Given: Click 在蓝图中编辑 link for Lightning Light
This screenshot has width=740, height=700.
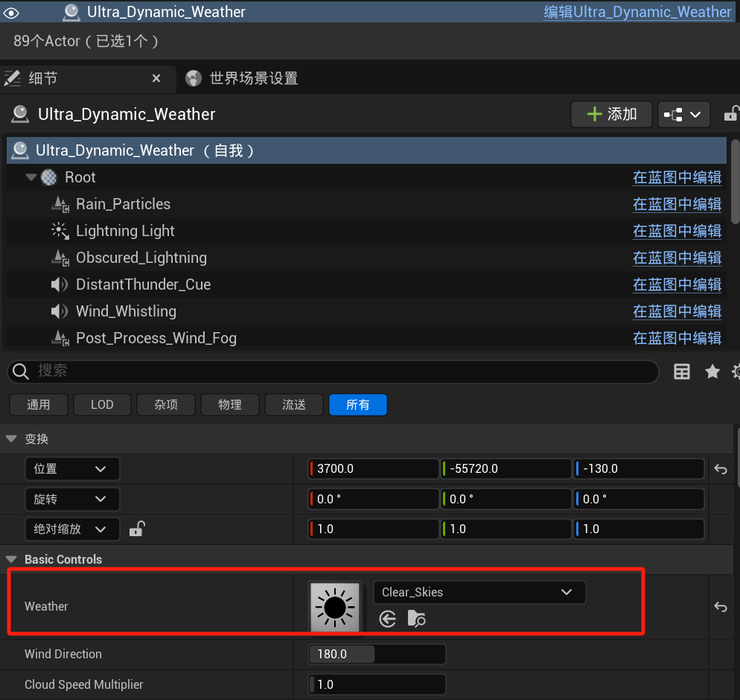Looking at the screenshot, I should tap(677, 231).
